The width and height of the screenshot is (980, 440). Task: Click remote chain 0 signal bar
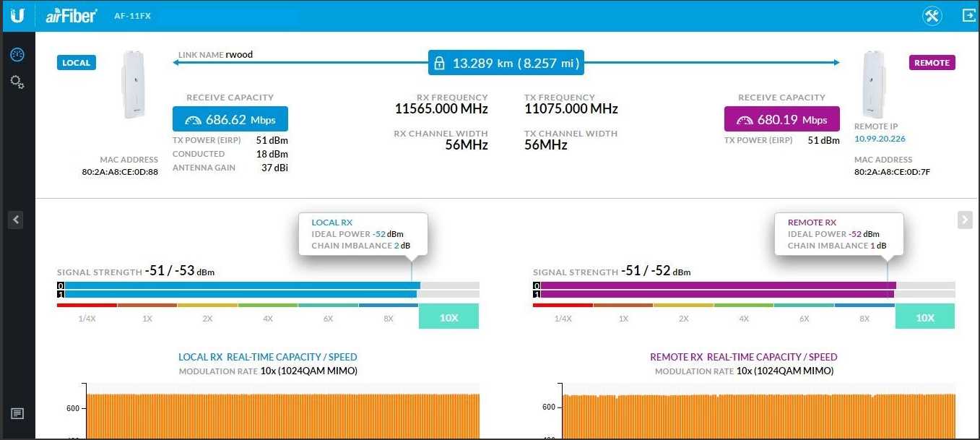[718, 285]
